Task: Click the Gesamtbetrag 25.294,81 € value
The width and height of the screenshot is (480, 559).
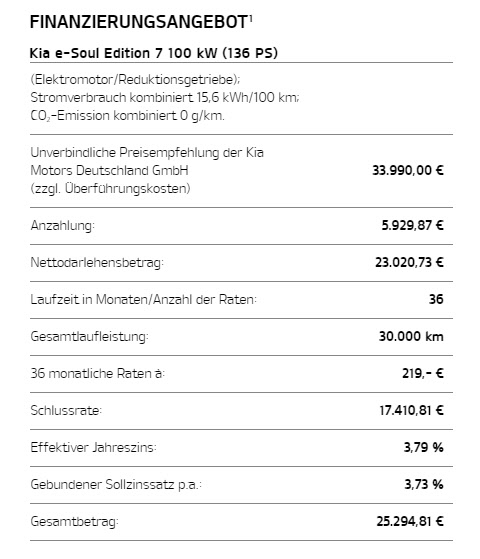Action: tap(410, 522)
